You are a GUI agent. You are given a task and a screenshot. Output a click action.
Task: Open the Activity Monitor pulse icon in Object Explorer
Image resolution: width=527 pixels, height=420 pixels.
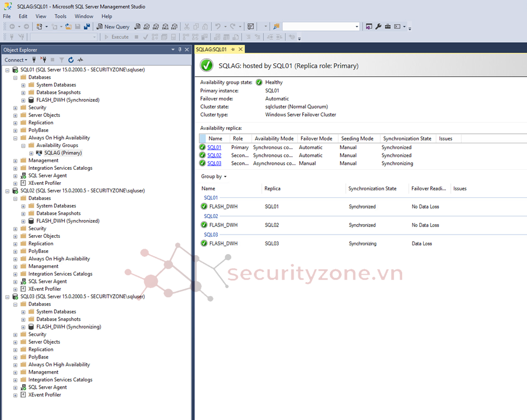80,60
